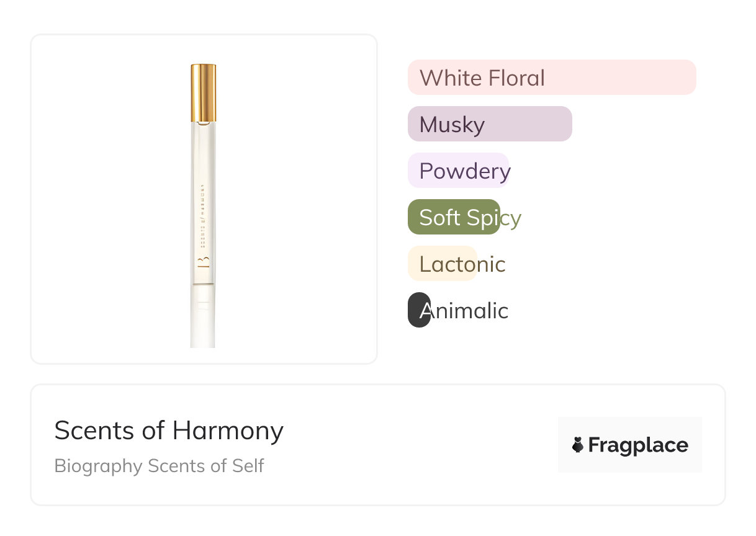This screenshot has height=536, width=756.
Task: Select the White Floral accord bar
Action: [551, 78]
